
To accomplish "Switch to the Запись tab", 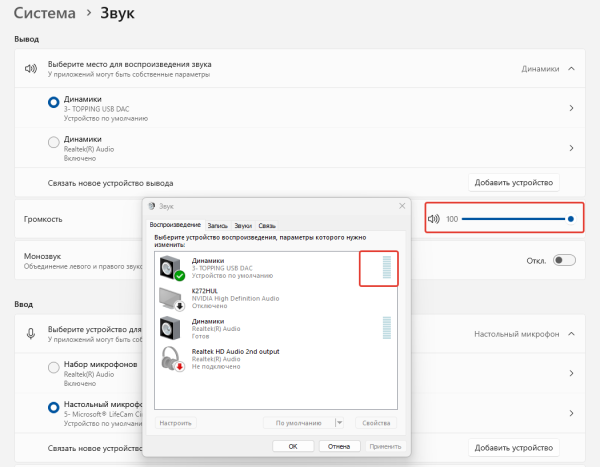I will (217, 226).
